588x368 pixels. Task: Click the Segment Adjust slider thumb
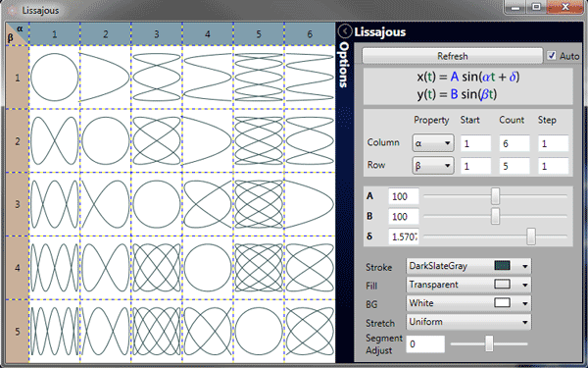pyautogui.click(x=489, y=343)
